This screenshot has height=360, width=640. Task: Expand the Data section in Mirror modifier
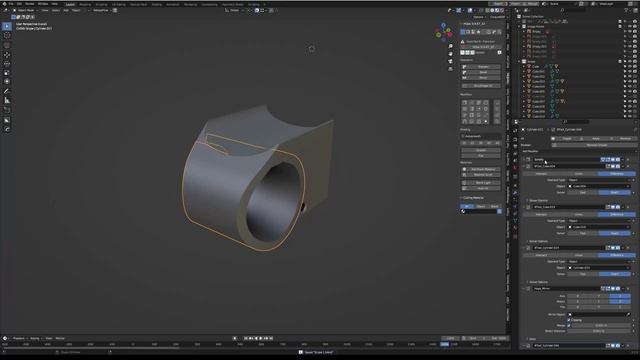[x=531, y=339]
